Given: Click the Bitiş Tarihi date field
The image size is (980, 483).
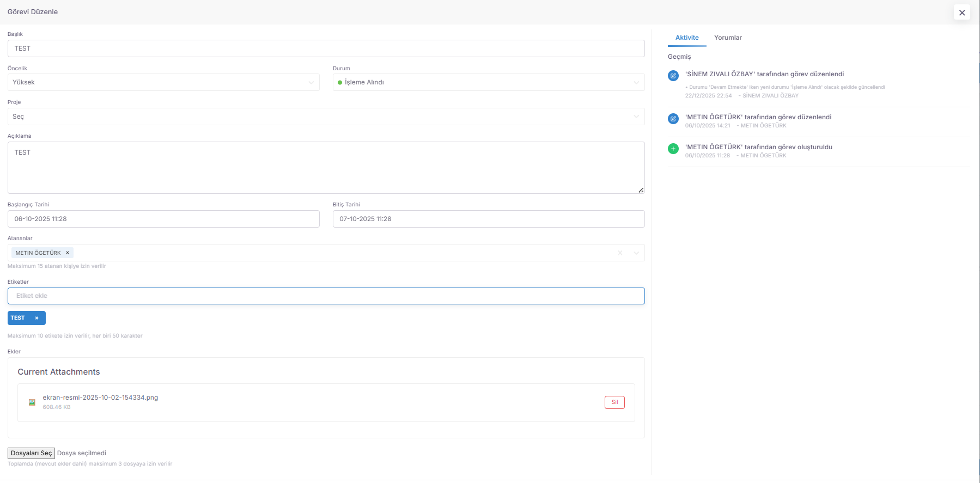Looking at the screenshot, I should [489, 219].
